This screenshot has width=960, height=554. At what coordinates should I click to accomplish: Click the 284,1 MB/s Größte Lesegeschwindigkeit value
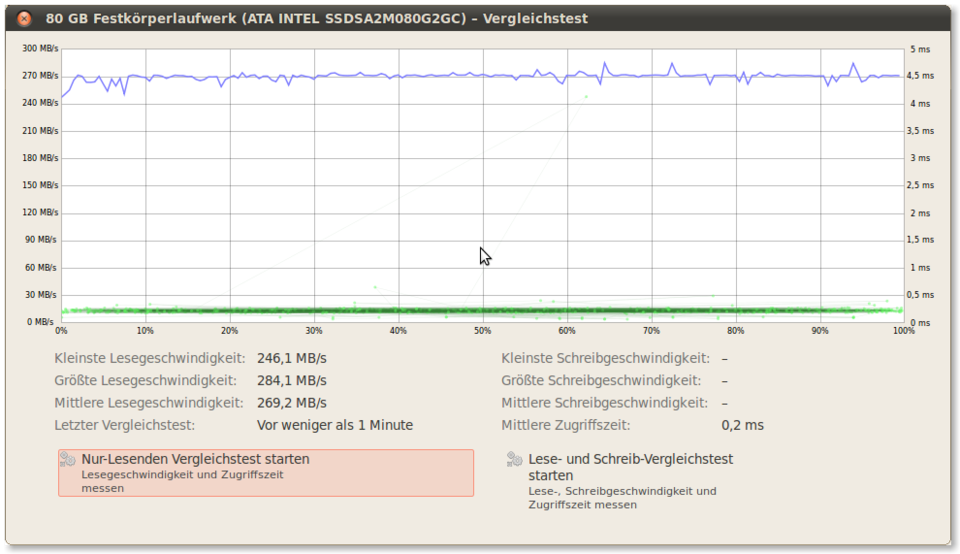(291, 380)
